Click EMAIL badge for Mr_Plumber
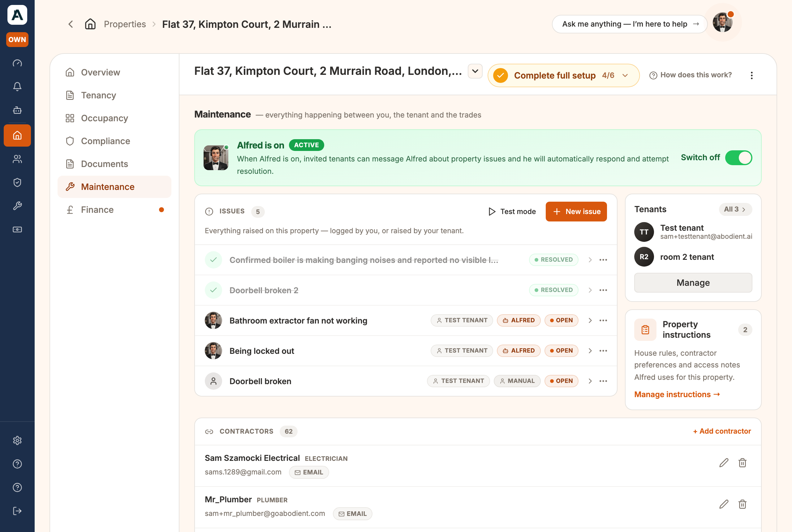The width and height of the screenshot is (792, 532). [352, 514]
